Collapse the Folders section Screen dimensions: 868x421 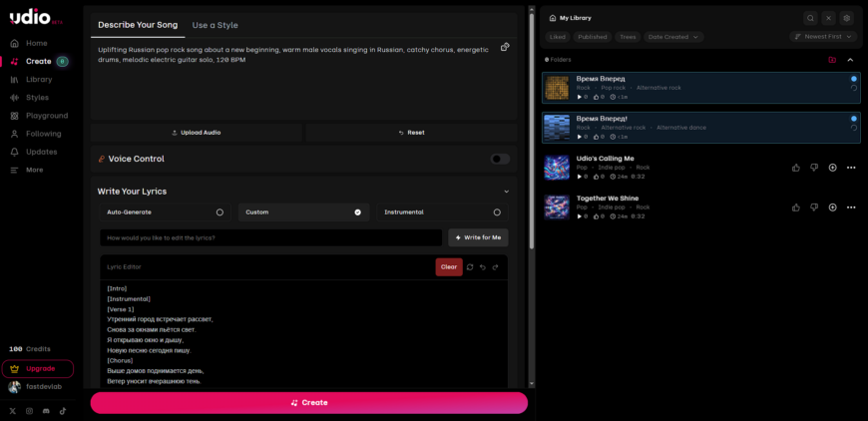point(850,60)
